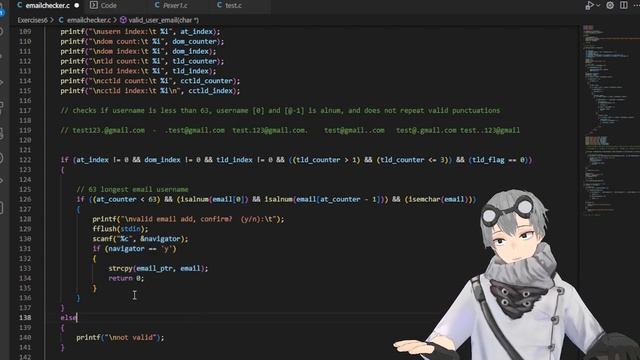Click the unsaved dot on emailchecker.c tab
This screenshot has height=360, width=640.
[77, 6]
